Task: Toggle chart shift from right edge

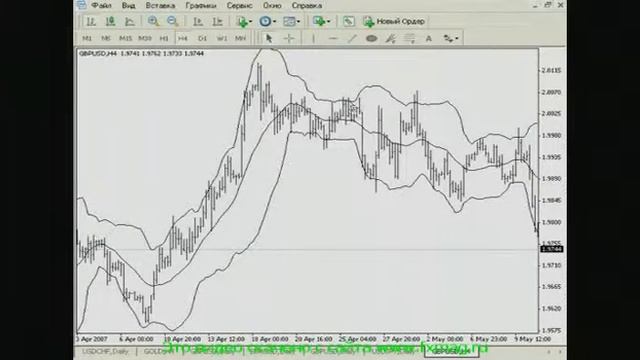Action: 218,22
